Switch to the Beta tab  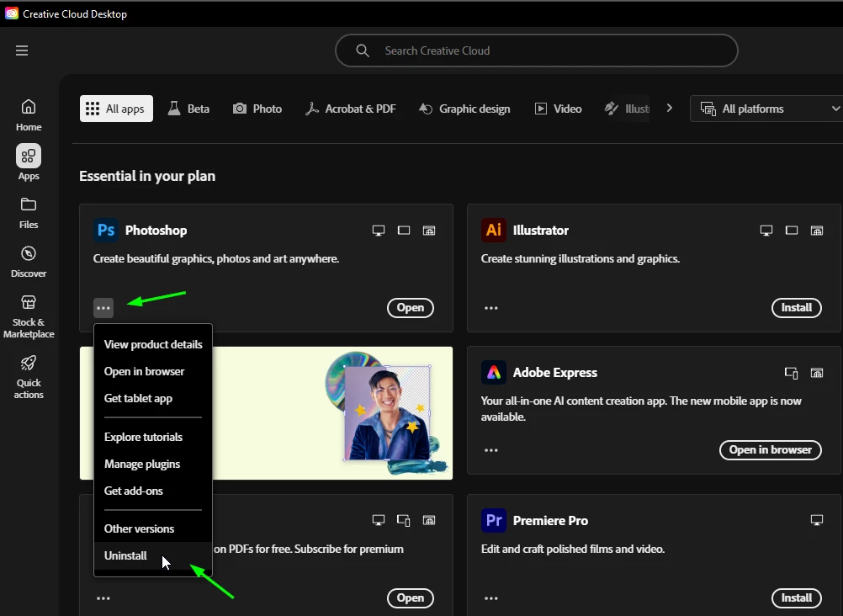[x=188, y=109]
